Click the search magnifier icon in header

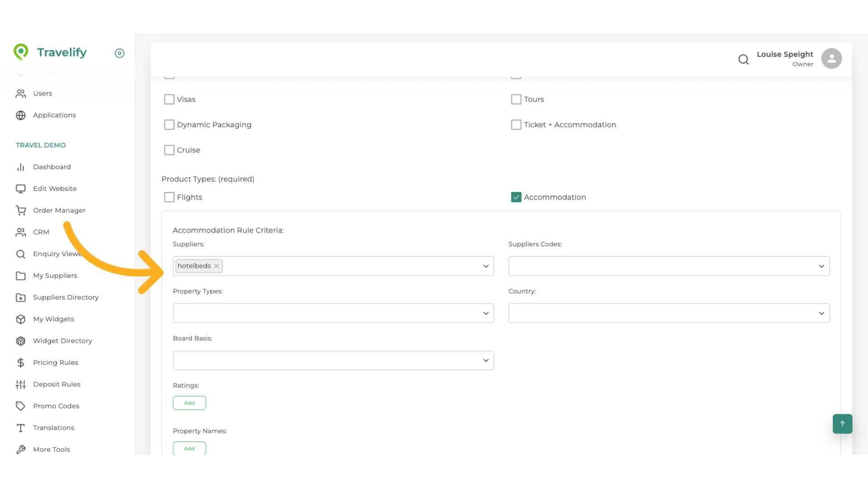(743, 59)
